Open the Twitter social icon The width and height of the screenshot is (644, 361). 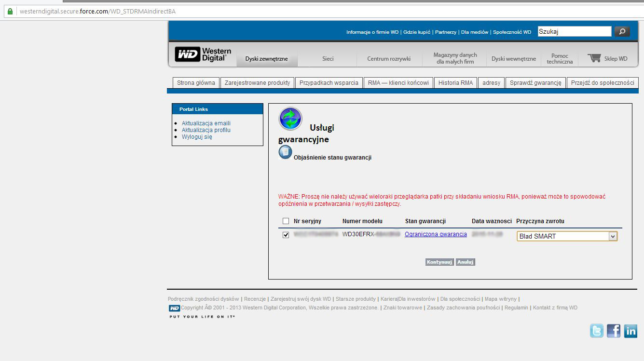[x=597, y=331]
